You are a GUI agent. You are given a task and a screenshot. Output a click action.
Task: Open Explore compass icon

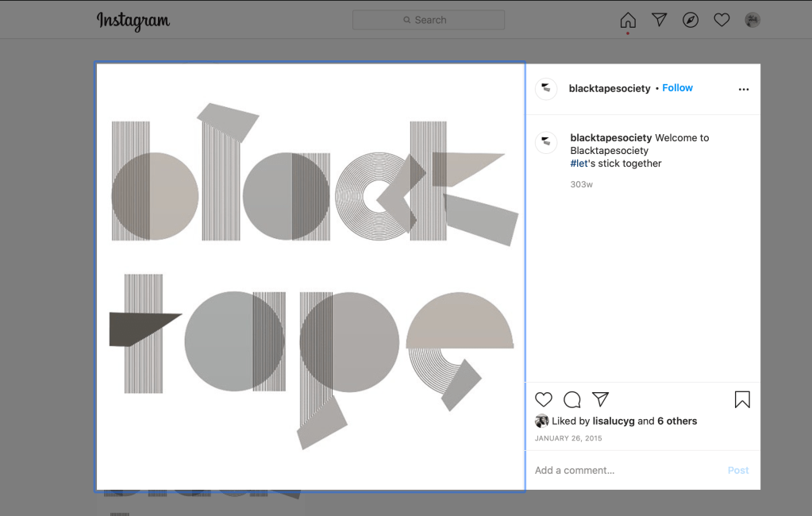click(x=691, y=21)
